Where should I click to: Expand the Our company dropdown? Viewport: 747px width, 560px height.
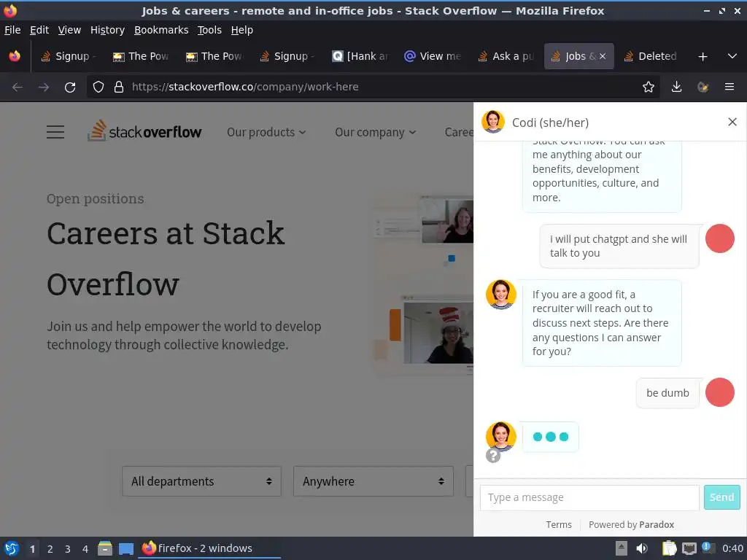375,132
